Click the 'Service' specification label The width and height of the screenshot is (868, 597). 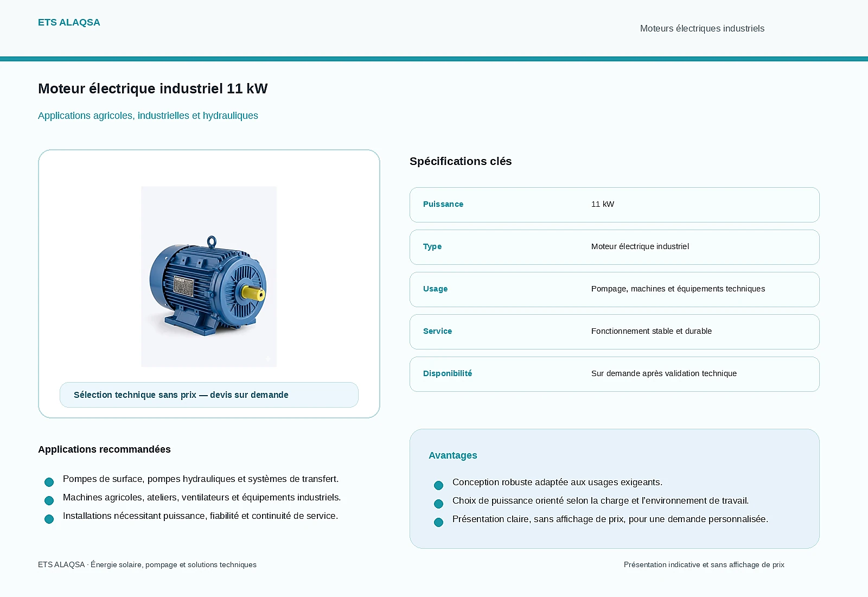437,331
